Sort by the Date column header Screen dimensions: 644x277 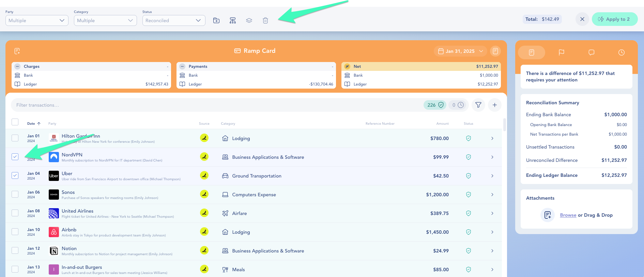(34, 124)
